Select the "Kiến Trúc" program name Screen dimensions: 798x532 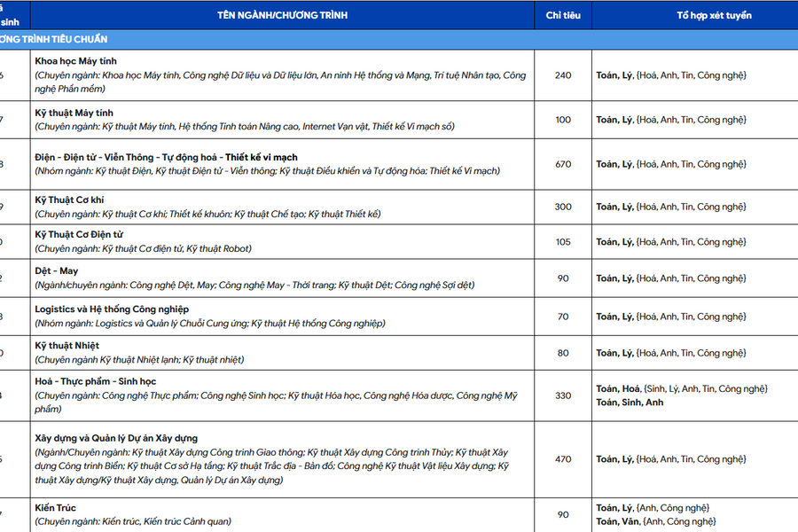(x=55, y=508)
